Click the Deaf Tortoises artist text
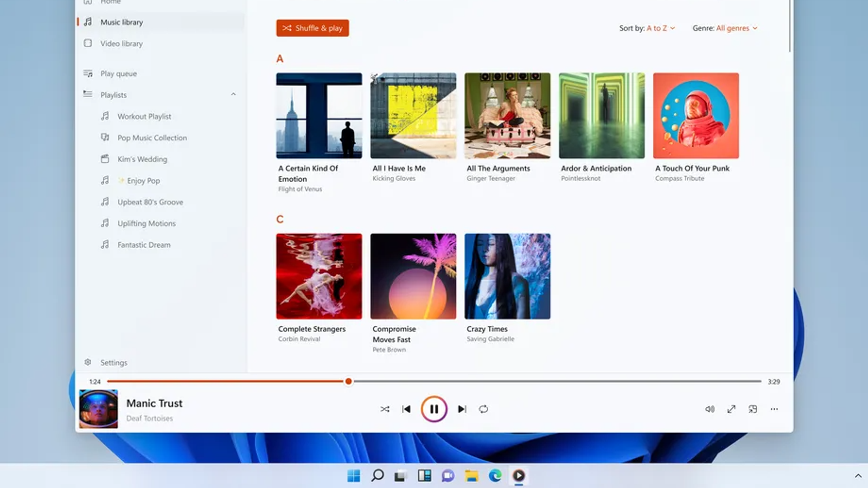 pos(150,419)
